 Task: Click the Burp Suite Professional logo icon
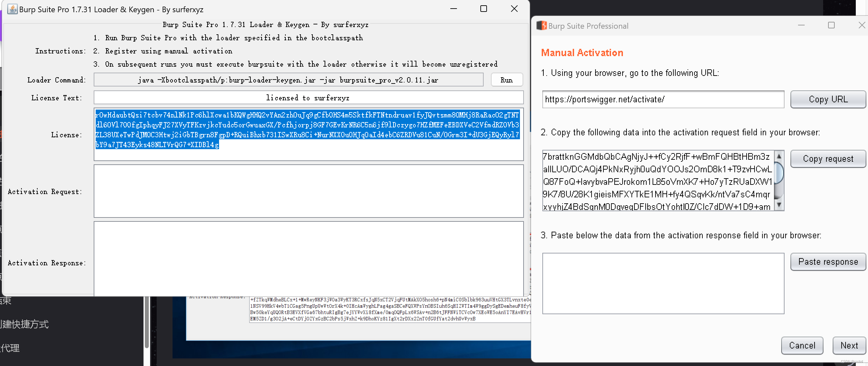pyautogui.click(x=541, y=26)
